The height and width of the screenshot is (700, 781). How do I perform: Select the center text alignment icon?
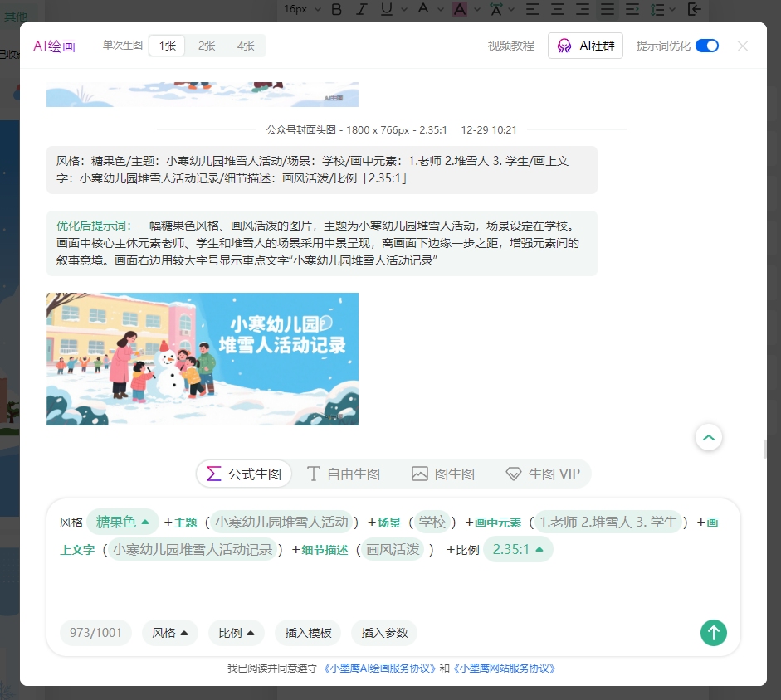click(557, 9)
